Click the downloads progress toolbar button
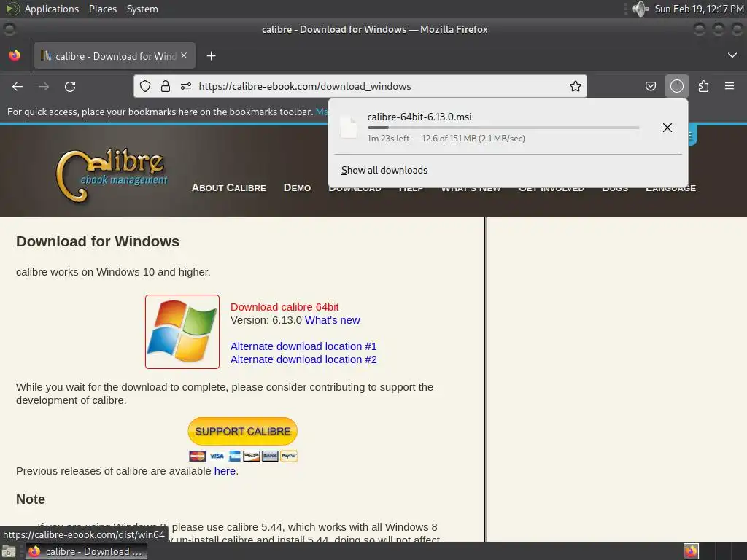The width and height of the screenshot is (747, 560). click(676, 86)
